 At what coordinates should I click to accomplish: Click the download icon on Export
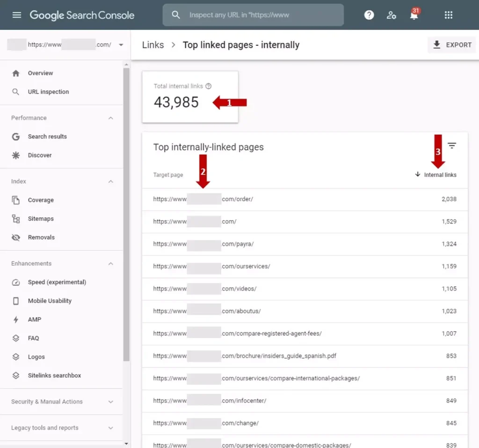click(437, 45)
